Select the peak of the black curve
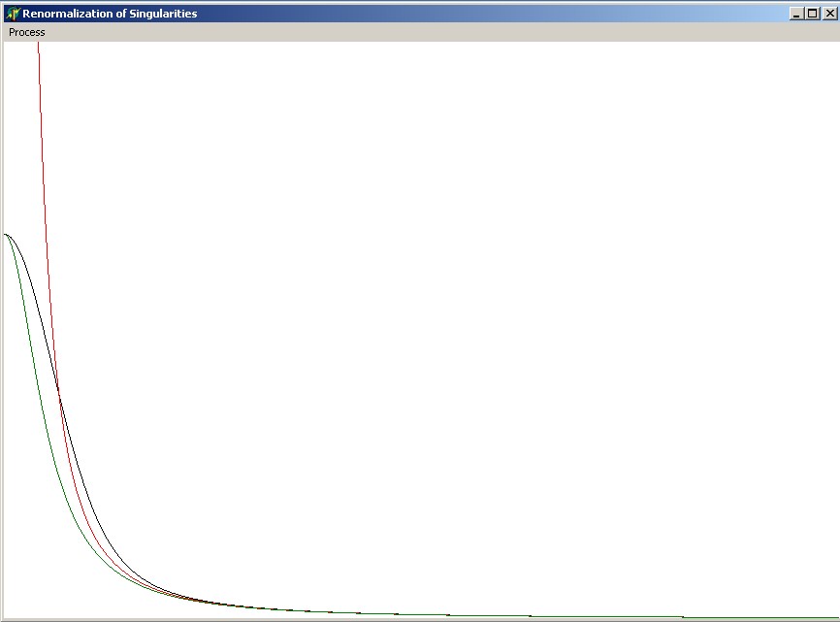 click(8, 234)
